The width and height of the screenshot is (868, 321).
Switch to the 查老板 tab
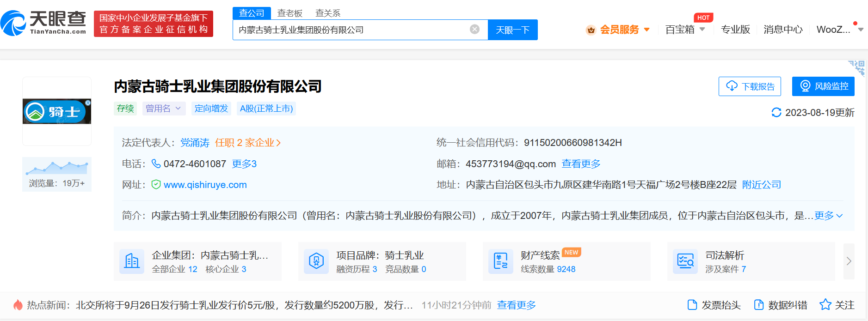pyautogui.click(x=290, y=13)
